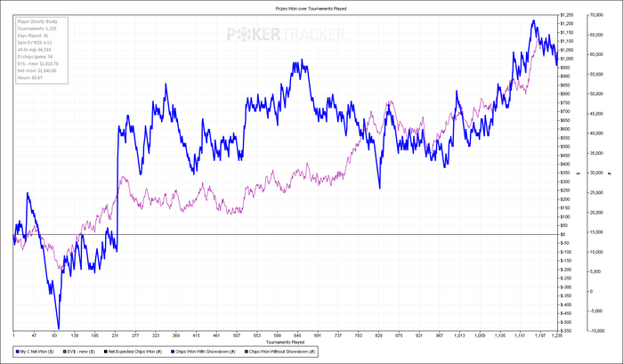The width and height of the screenshot is (623, 364).
Task: Click the '1,013' x-axis tick label
Action: tap(460, 336)
